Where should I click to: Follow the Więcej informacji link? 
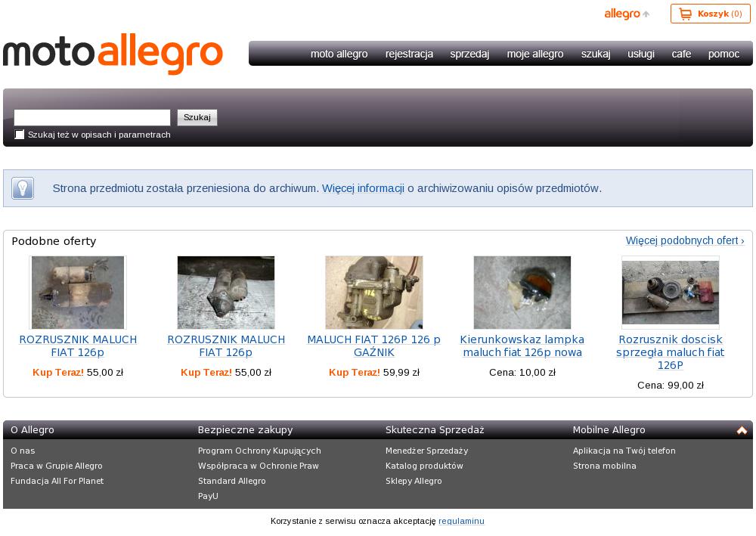pos(363,188)
